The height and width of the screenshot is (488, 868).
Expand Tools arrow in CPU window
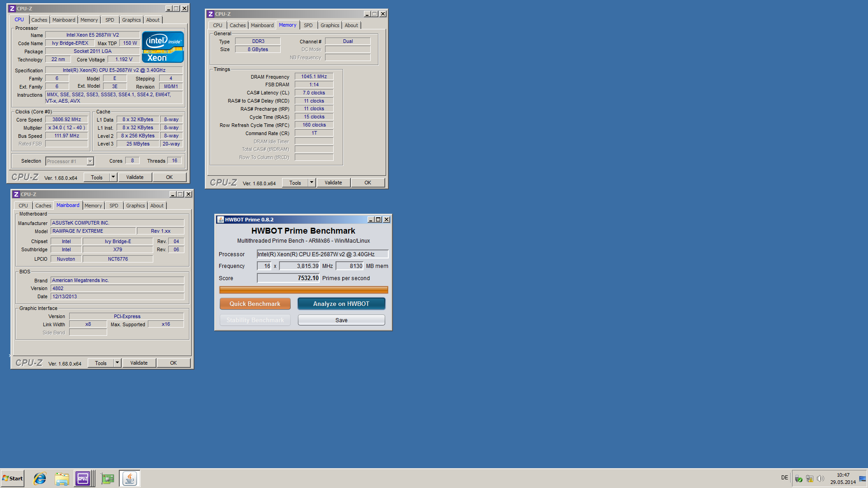click(113, 177)
